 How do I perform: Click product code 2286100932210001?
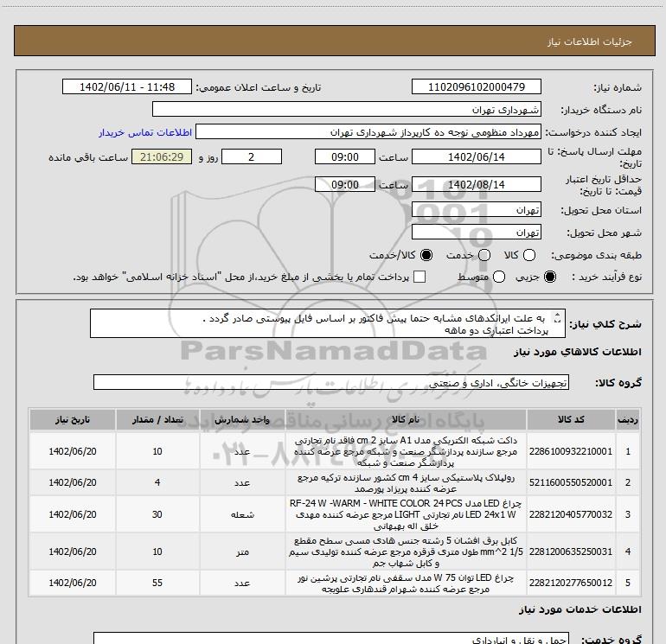click(x=571, y=451)
